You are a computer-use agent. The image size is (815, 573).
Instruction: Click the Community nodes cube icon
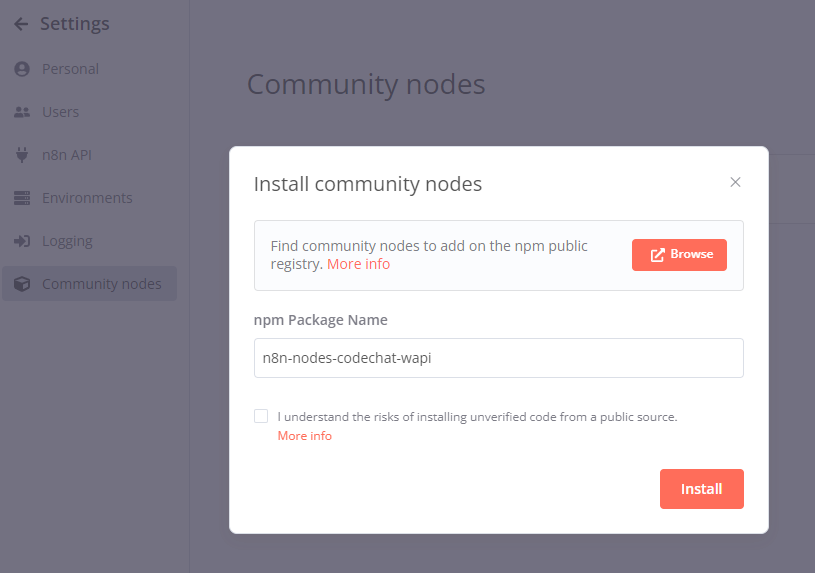(x=22, y=284)
